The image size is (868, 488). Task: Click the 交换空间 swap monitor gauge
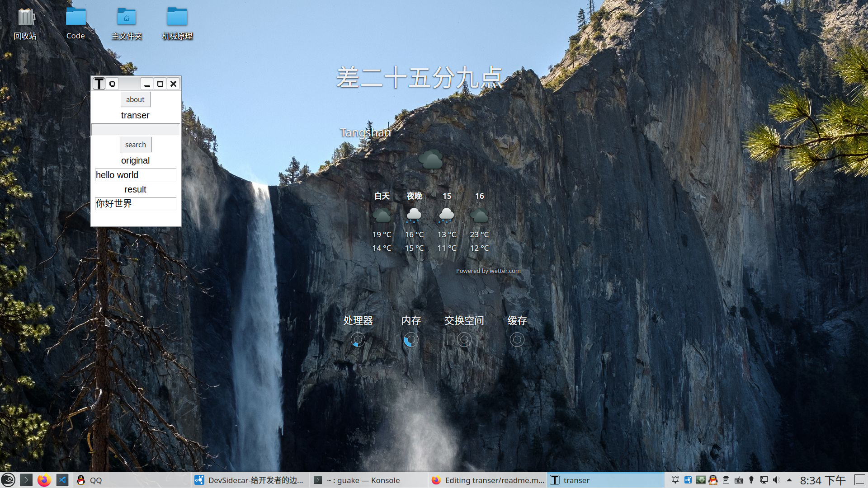[x=464, y=340]
